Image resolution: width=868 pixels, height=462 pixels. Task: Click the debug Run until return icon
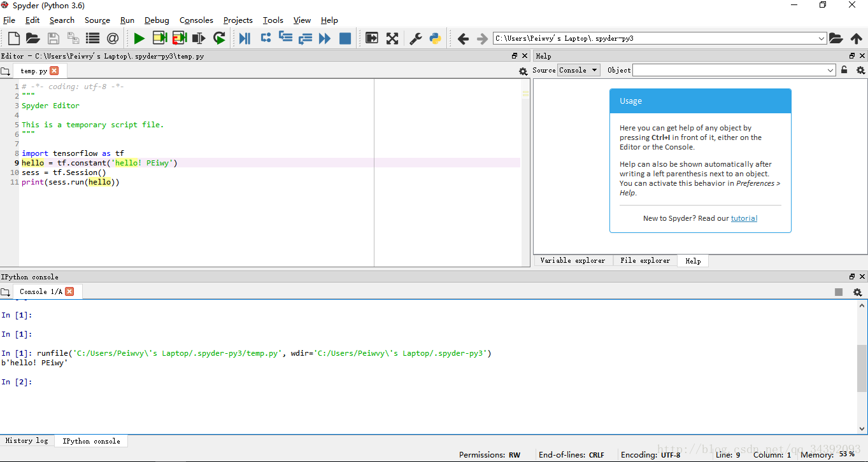tap(305, 38)
